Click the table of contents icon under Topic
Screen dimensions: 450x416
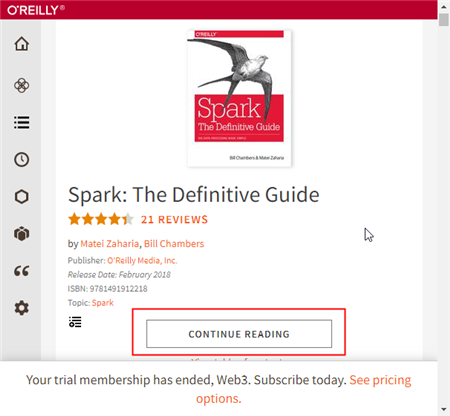tap(75, 322)
